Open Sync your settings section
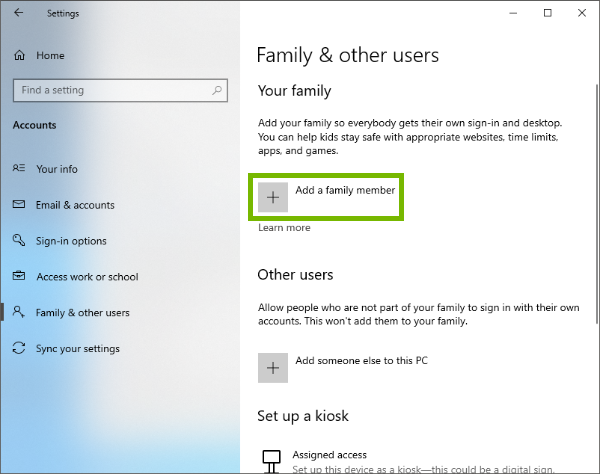 78,349
